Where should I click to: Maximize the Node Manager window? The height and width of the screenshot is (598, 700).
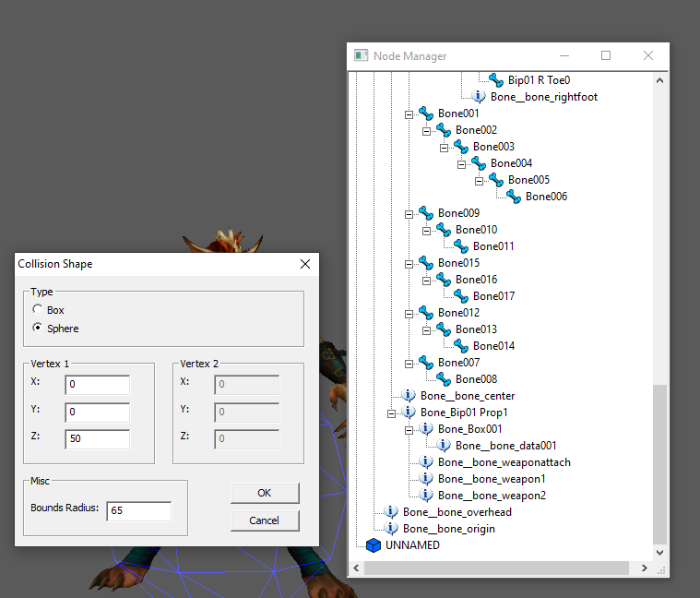click(606, 55)
